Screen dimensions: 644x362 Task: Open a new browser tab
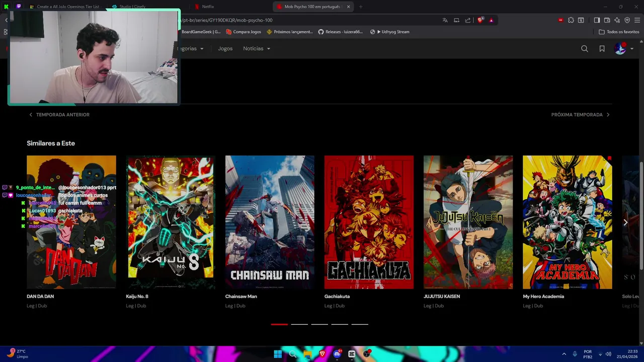point(360,7)
